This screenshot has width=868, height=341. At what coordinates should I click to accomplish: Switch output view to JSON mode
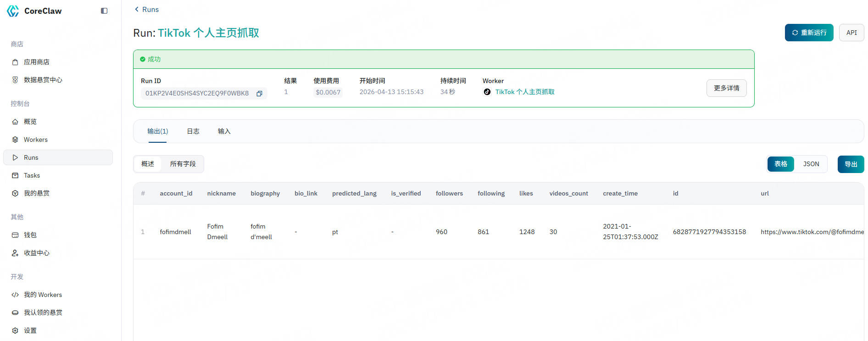tap(811, 164)
